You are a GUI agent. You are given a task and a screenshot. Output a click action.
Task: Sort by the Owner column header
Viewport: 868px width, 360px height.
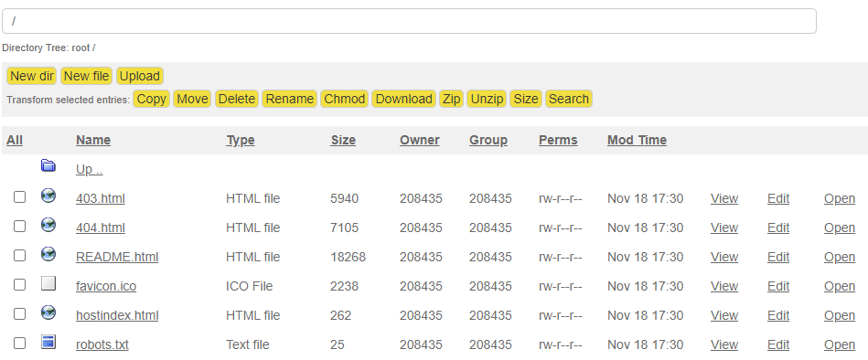[x=420, y=141]
